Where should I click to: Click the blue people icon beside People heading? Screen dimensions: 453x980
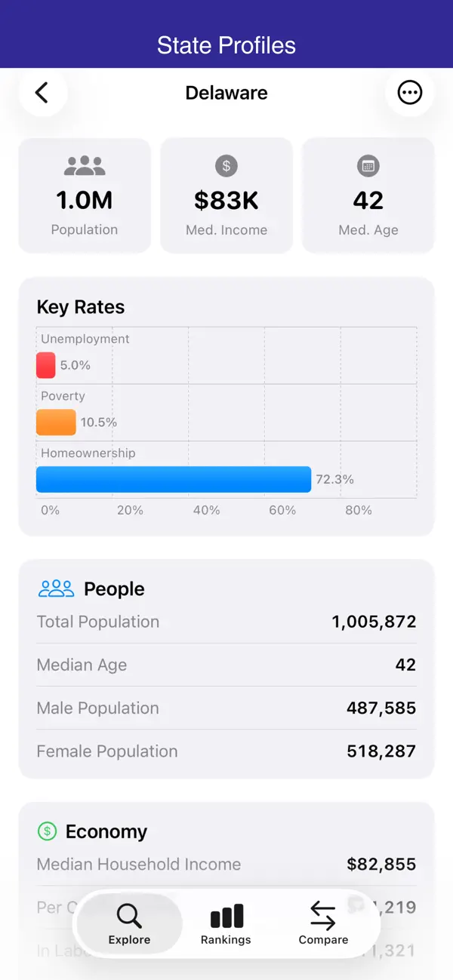(x=56, y=588)
